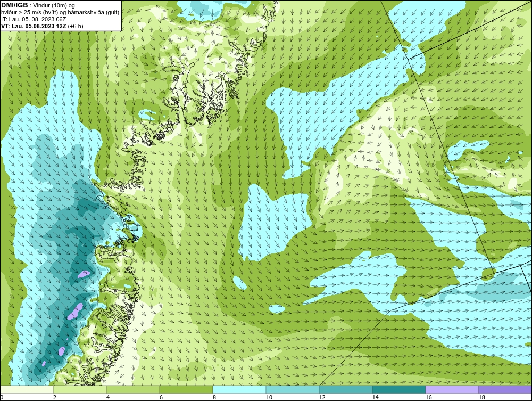The height and width of the screenshot is (401, 532).
Task: Click the 2–4 m/s light green legend swatch
Action: coord(80,389)
